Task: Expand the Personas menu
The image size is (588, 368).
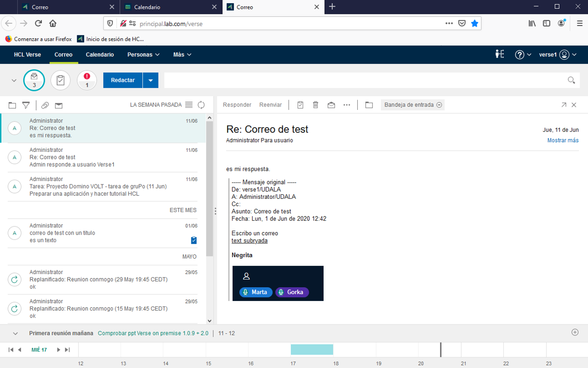Action: [x=143, y=55]
